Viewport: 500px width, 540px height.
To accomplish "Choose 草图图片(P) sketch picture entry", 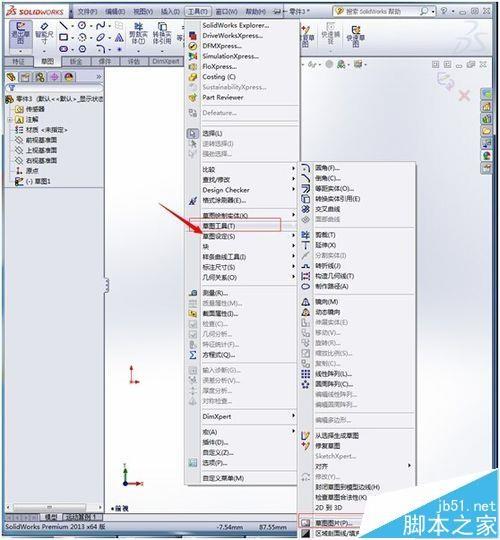I will click(333, 523).
